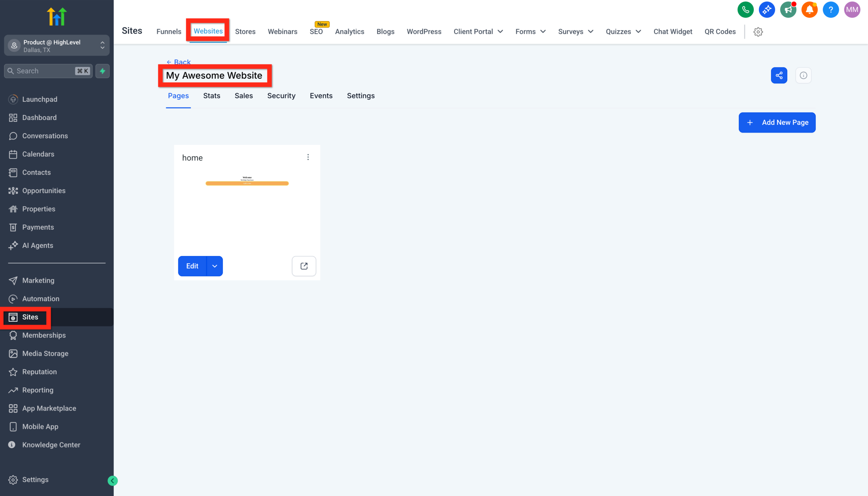Open the help question mark icon

coord(830,9)
